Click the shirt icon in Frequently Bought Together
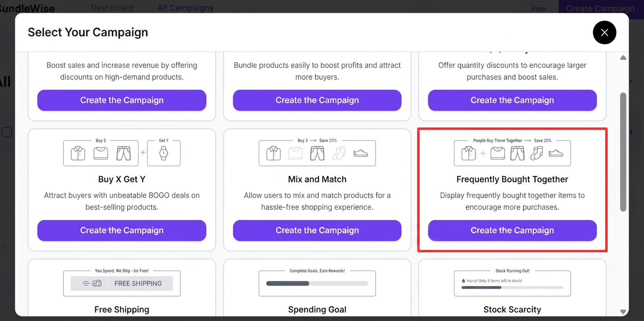Image resolution: width=644 pixels, height=321 pixels. click(469, 153)
